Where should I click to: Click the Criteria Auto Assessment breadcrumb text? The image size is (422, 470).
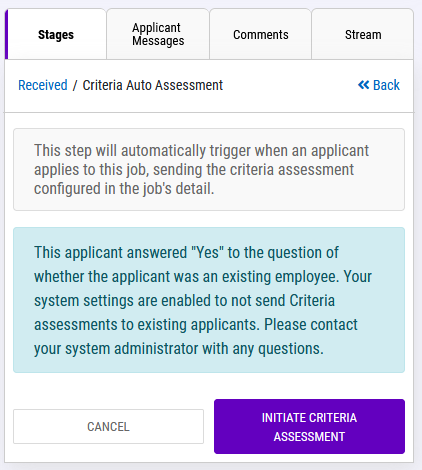(x=153, y=85)
